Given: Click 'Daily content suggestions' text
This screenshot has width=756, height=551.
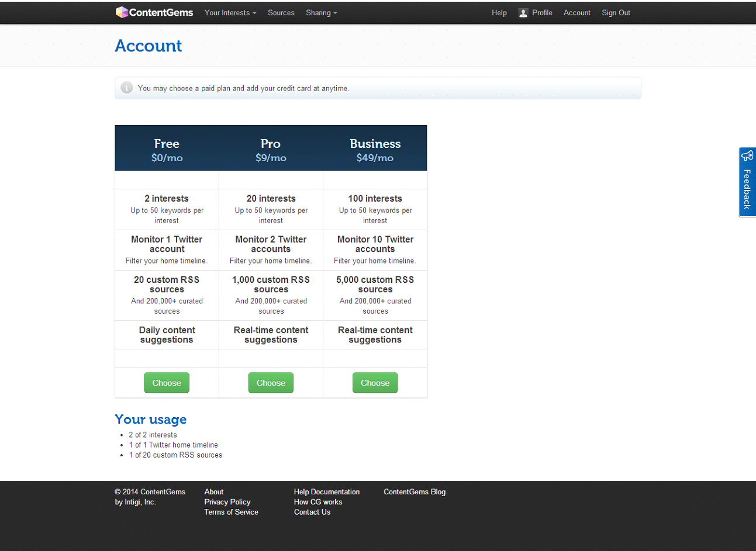Looking at the screenshot, I should [x=167, y=335].
